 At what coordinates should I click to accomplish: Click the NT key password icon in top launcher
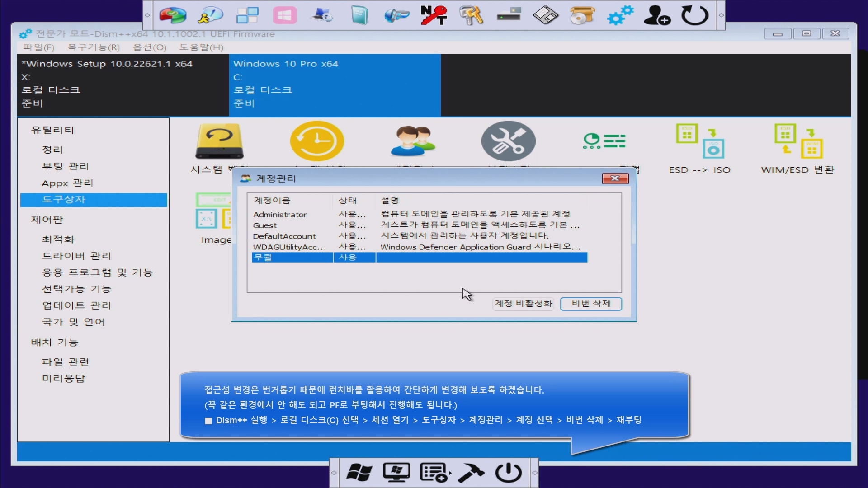tap(434, 15)
